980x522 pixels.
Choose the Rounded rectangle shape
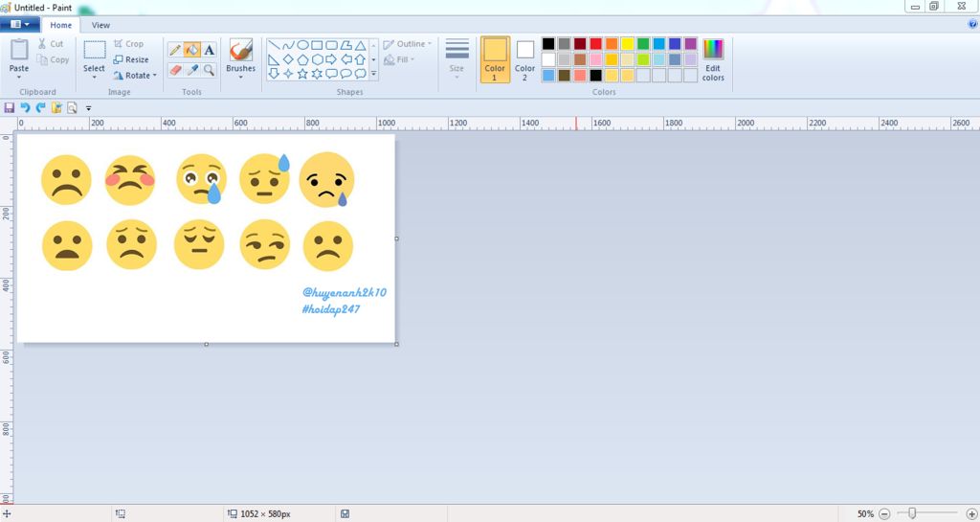331,46
